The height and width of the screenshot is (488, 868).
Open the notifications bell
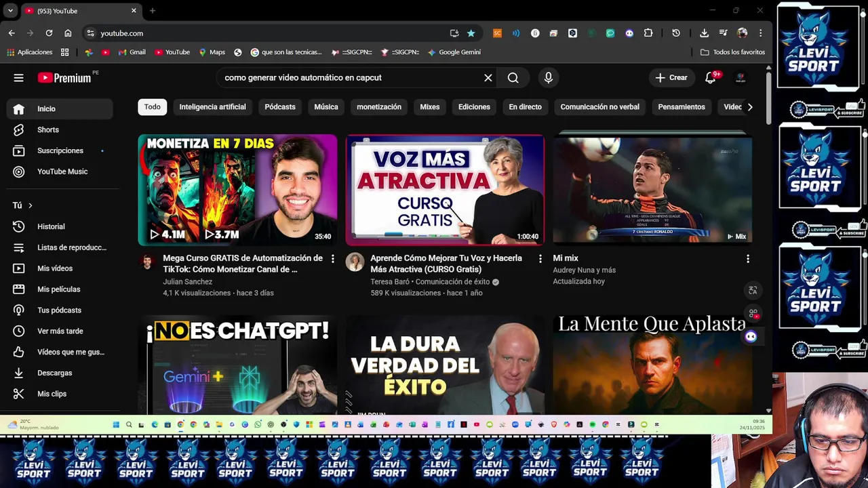coord(711,78)
